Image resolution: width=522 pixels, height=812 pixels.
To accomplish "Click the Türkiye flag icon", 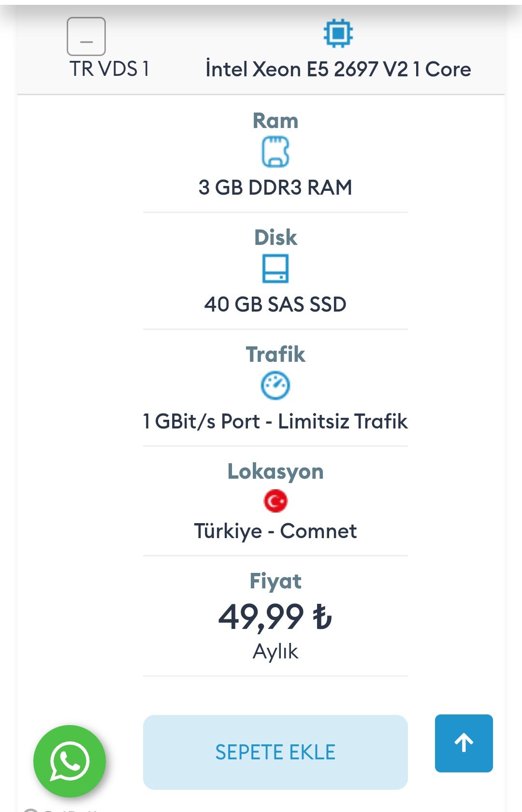I will point(275,501).
